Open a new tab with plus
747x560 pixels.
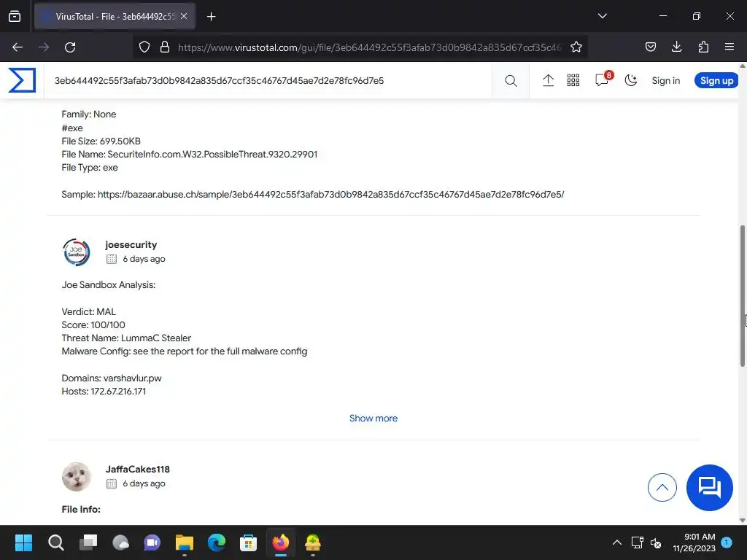point(211,17)
